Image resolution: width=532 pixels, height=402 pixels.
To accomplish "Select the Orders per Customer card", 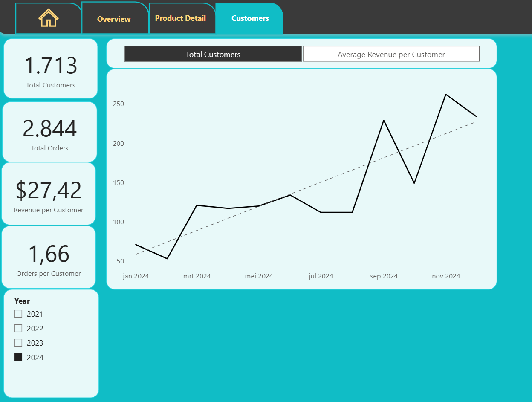I will coord(49,257).
